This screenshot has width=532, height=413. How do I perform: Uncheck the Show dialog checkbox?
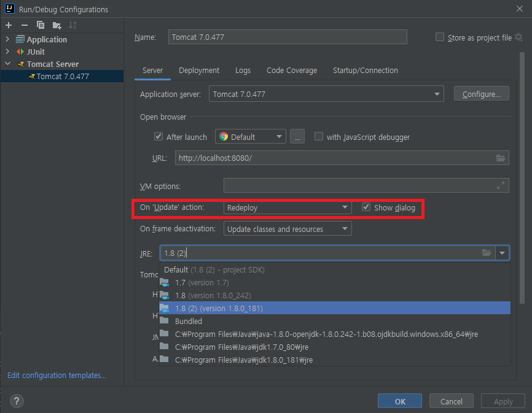tap(366, 207)
